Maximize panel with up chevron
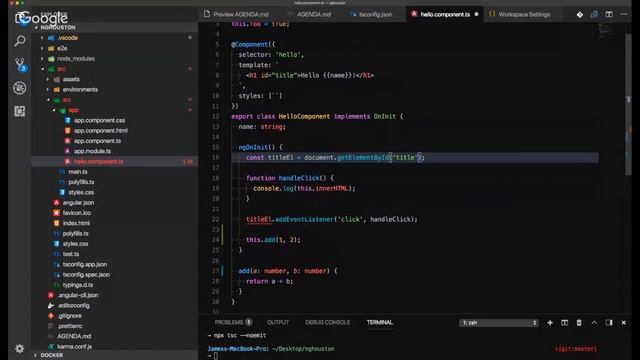 [594, 322]
